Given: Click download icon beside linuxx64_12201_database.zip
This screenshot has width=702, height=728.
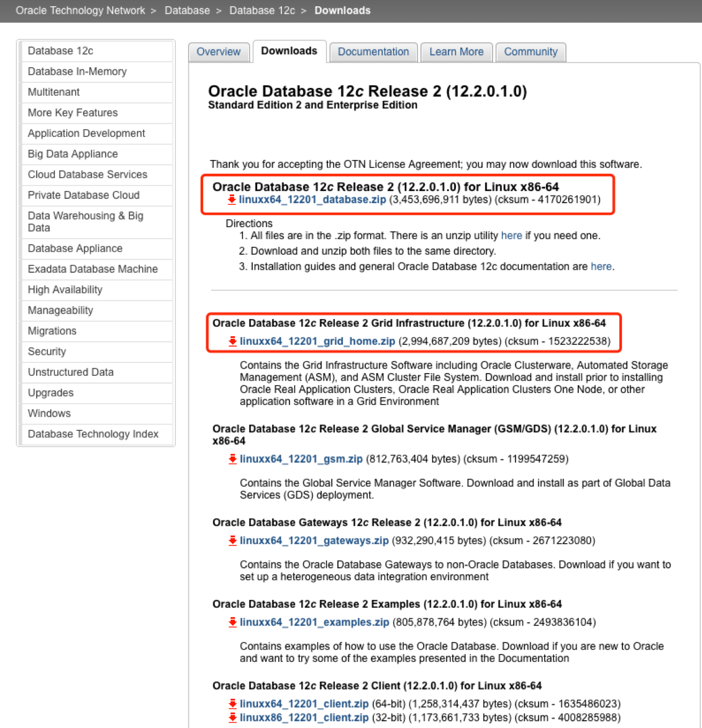Looking at the screenshot, I should tap(232, 199).
